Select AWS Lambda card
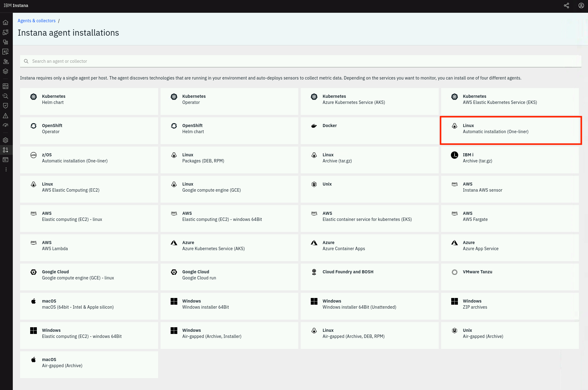This screenshot has height=390, width=588. (x=89, y=248)
